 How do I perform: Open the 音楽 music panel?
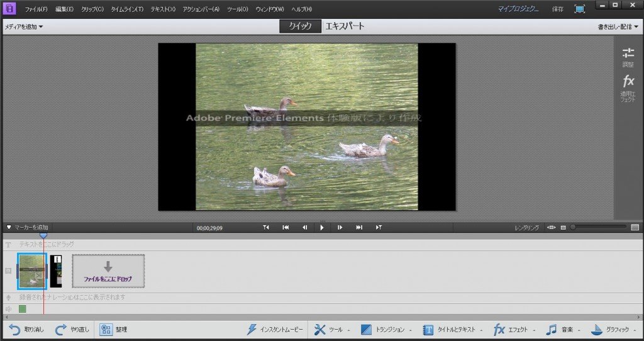tap(563, 330)
